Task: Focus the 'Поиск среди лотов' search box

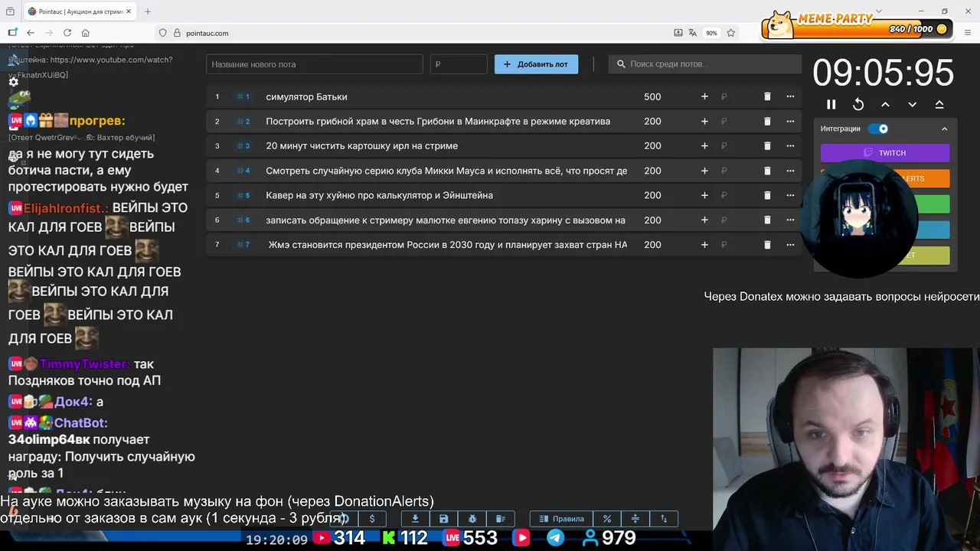Action: (x=704, y=64)
